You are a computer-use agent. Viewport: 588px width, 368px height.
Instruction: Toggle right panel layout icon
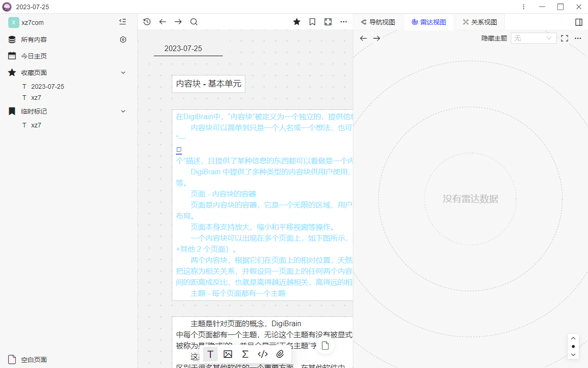pos(579,22)
